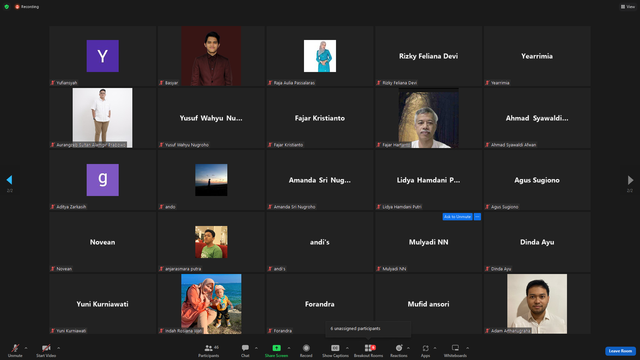This screenshot has width=640, height=360.
Task: Open the Reactions icon
Action: coord(399,348)
